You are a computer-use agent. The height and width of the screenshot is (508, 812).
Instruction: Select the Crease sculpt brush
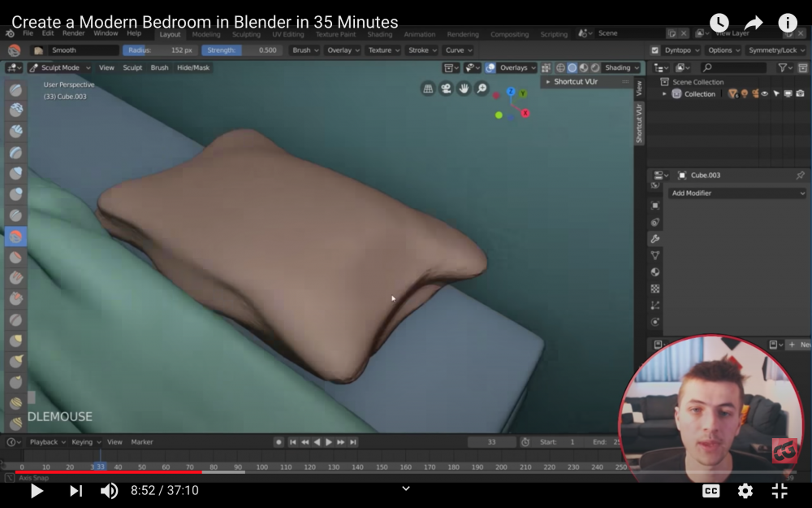[x=16, y=215]
